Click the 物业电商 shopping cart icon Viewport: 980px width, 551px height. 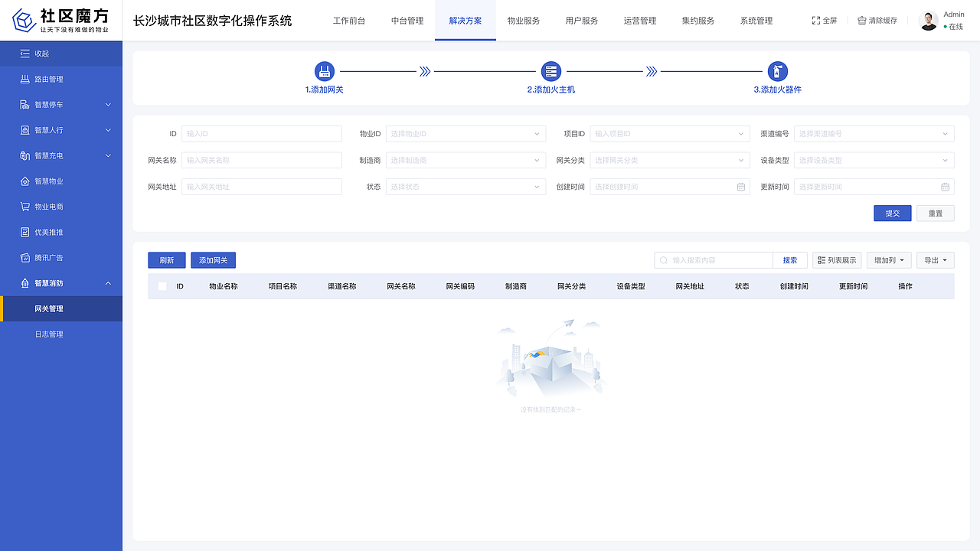27,206
